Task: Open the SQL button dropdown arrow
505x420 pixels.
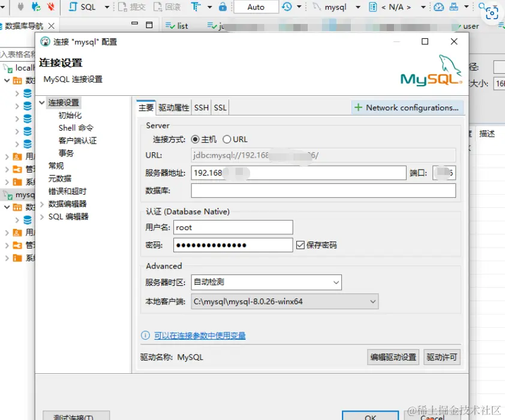Action: [107, 7]
